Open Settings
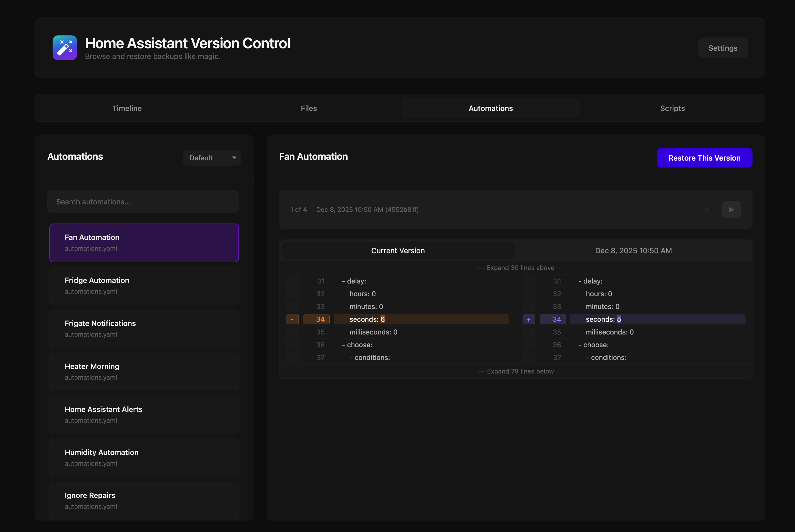This screenshot has width=795, height=532. pos(723,48)
